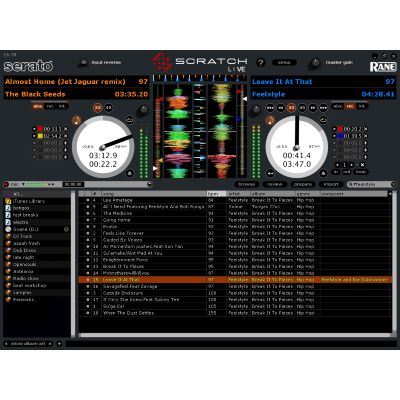Click the add crate plus button
This screenshot has width=400, height=400.
59,343
